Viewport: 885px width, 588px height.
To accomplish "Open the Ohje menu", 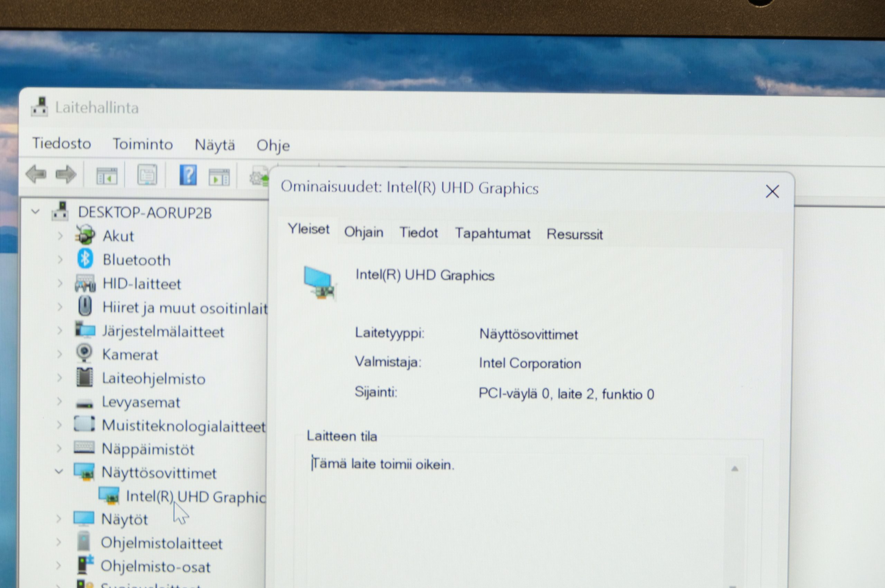I will pos(273,146).
